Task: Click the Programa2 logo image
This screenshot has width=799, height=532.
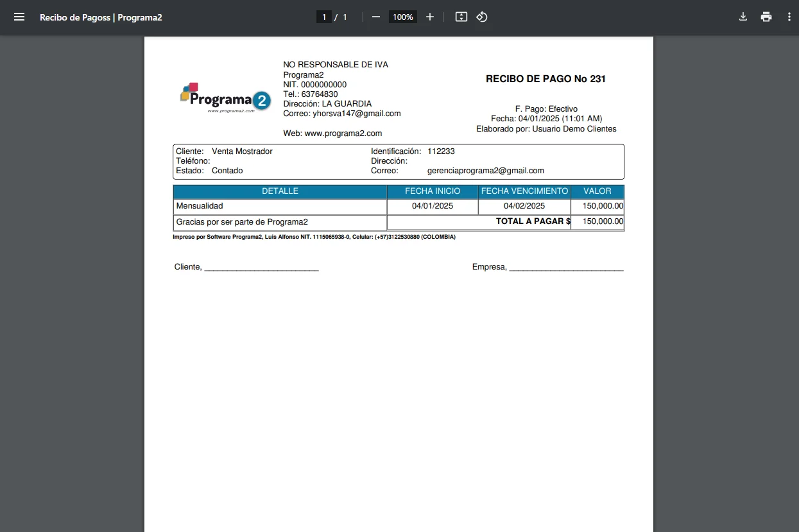Action: pyautogui.click(x=225, y=98)
